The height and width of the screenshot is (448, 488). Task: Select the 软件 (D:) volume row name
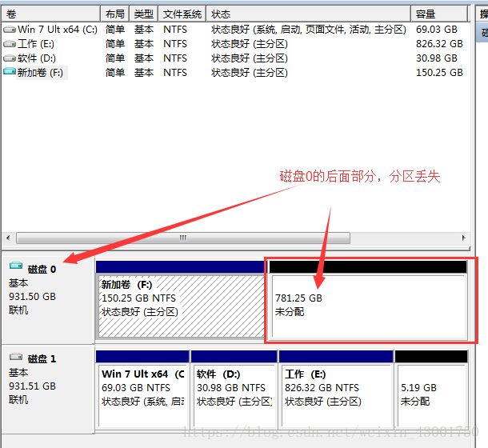click(x=37, y=58)
